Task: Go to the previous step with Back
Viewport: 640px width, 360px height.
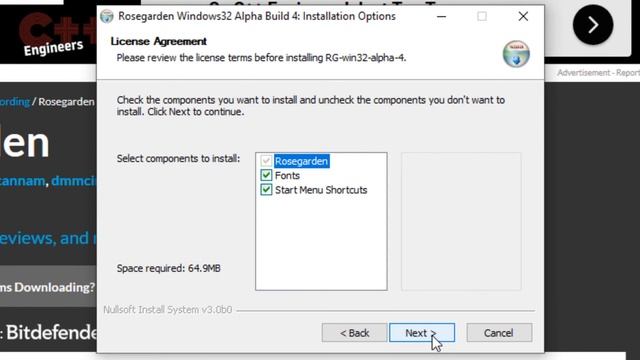Action: coord(354,333)
